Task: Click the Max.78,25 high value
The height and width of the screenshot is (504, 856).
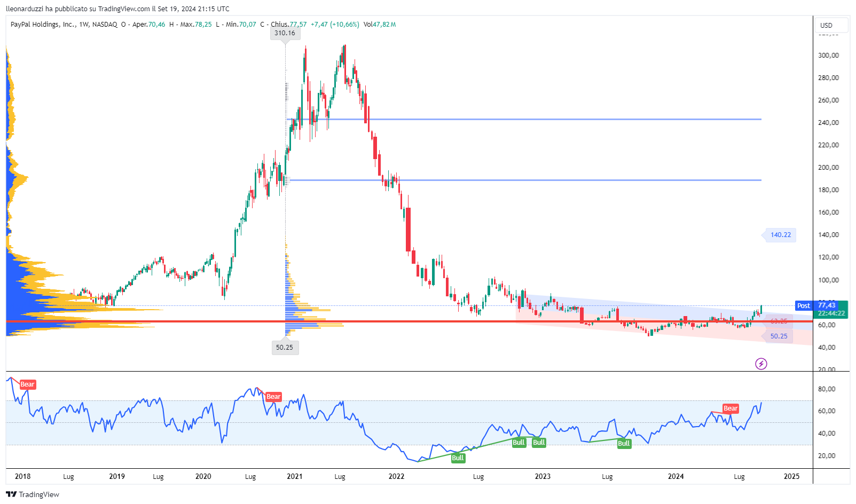Action: pyautogui.click(x=196, y=25)
